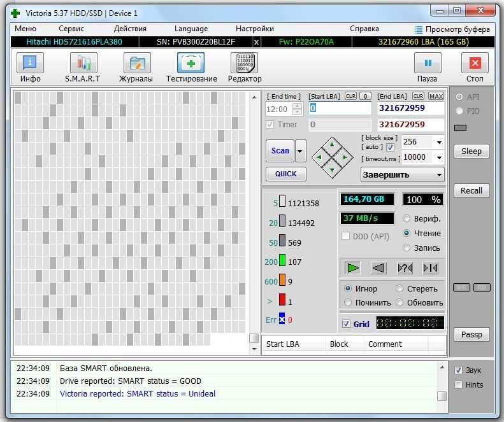Click the Sleep button

click(x=472, y=151)
